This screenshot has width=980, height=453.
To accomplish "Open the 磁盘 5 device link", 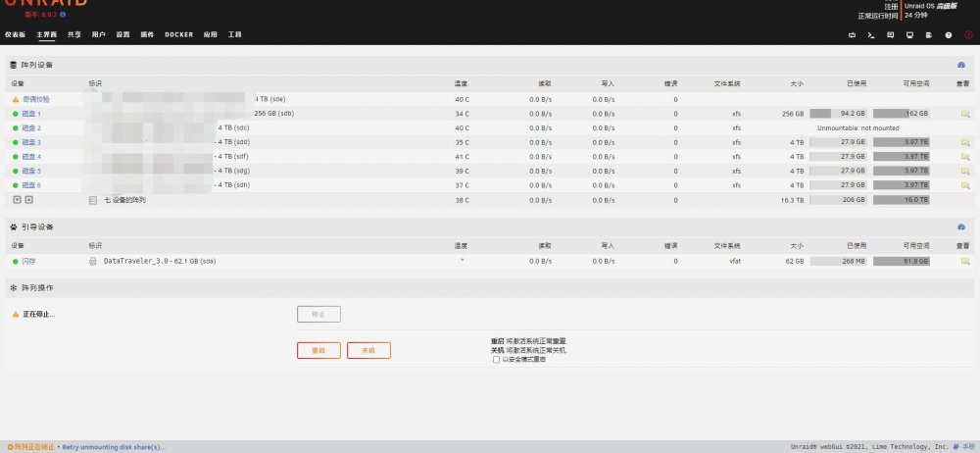I will click(x=31, y=171).
